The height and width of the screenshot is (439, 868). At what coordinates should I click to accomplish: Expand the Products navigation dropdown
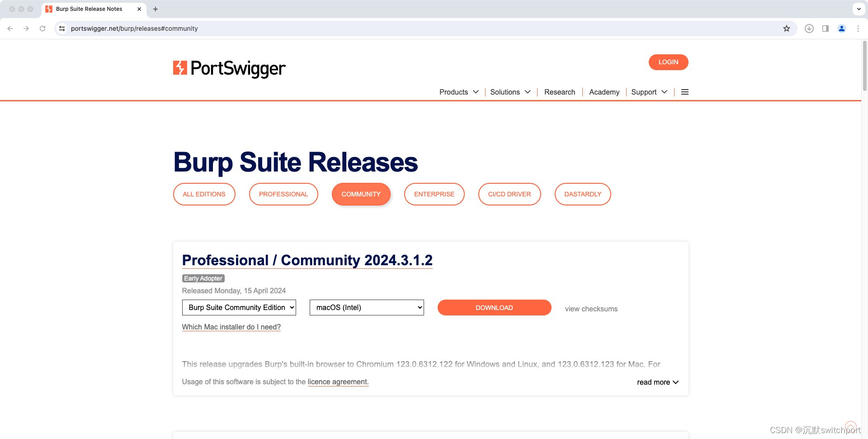tap(459, 92)
